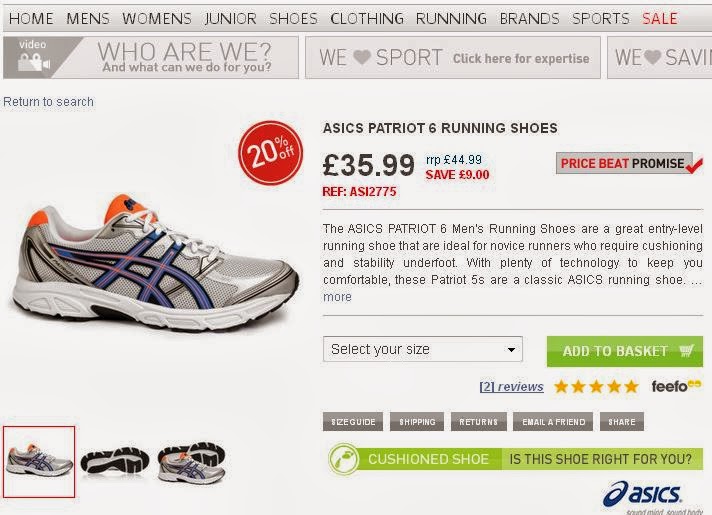Expand description with the more link
This screenshot has height=515, width=712.
click(x=337, y=297)
